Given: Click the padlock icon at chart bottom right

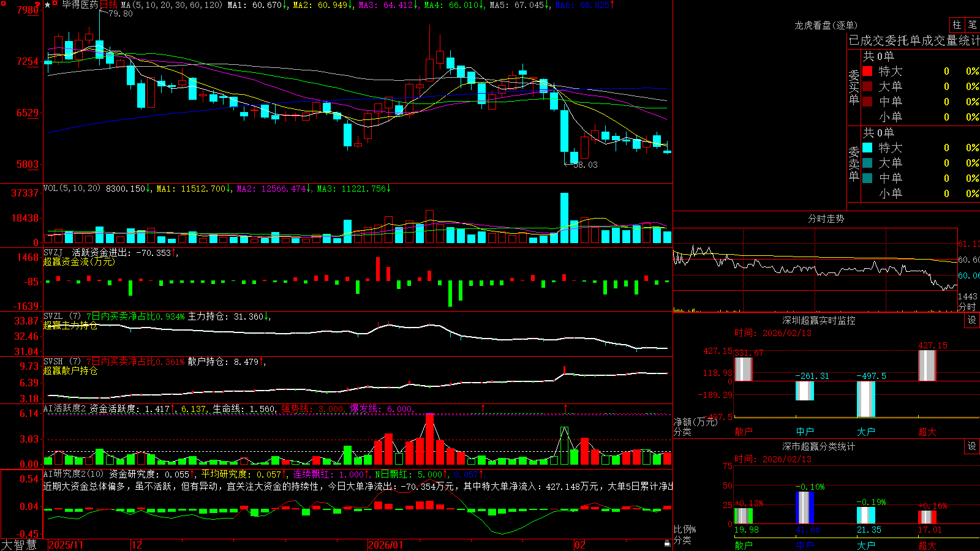Looking at the screenshot, I should pos(667,544).
